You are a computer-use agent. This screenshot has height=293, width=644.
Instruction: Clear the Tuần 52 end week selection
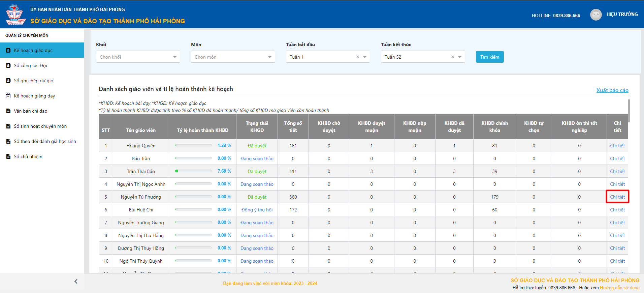click(x=453, y=57)
